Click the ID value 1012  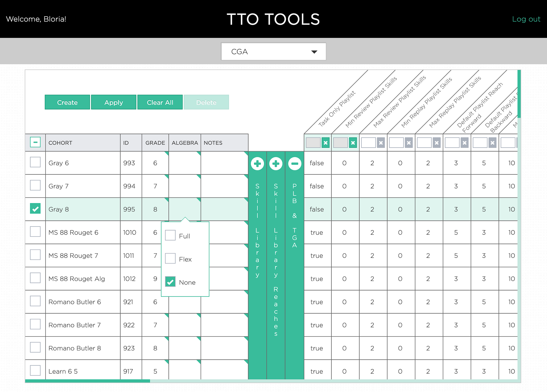(x=129, y=279)
